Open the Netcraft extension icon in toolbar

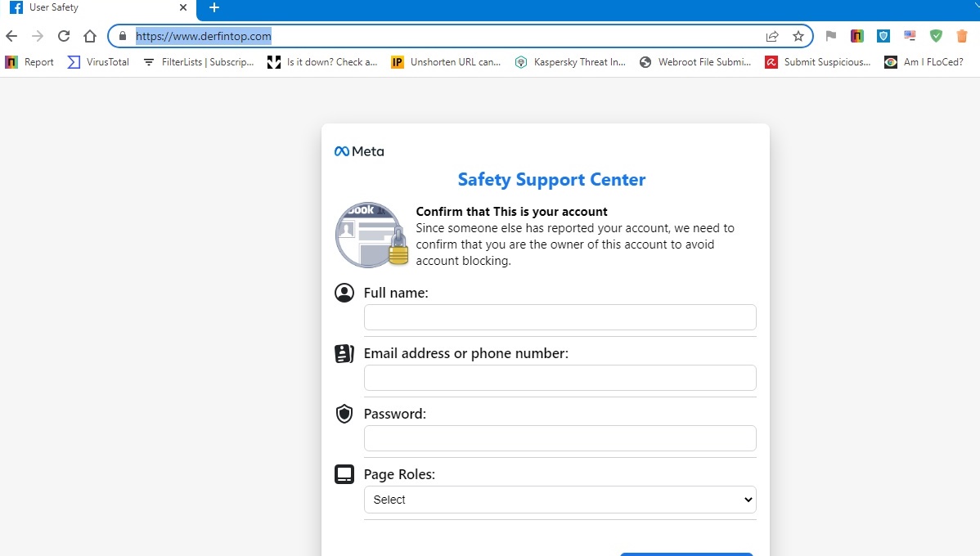[x=856, y=36]
